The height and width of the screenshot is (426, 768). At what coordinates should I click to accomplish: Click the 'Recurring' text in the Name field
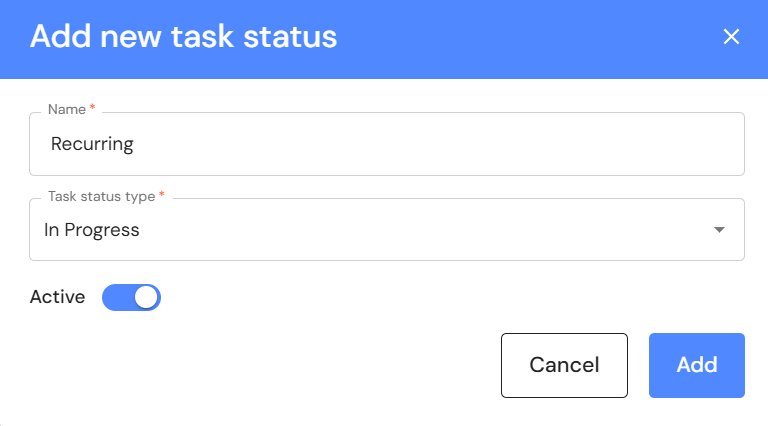click(92, 144)
